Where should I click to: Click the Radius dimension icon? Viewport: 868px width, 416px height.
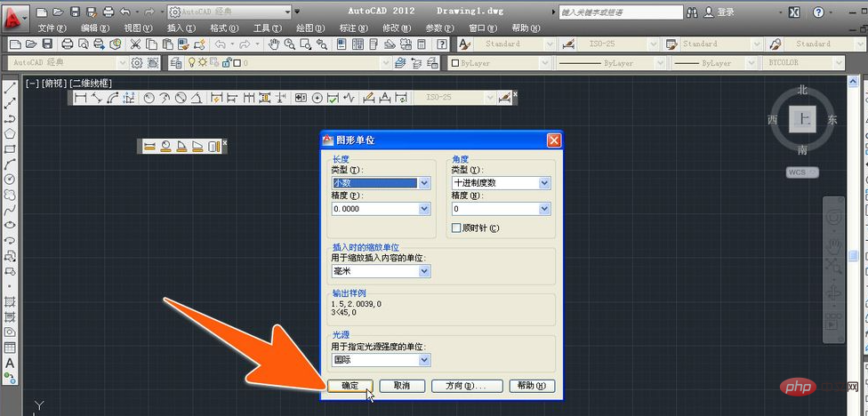[x=149, y=98]
